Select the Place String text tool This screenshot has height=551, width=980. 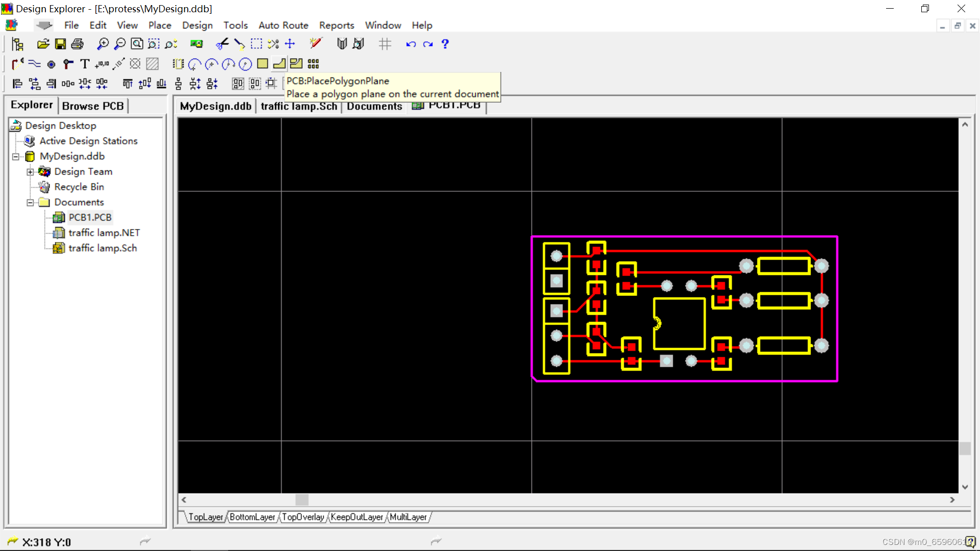(x=85, y=64)
